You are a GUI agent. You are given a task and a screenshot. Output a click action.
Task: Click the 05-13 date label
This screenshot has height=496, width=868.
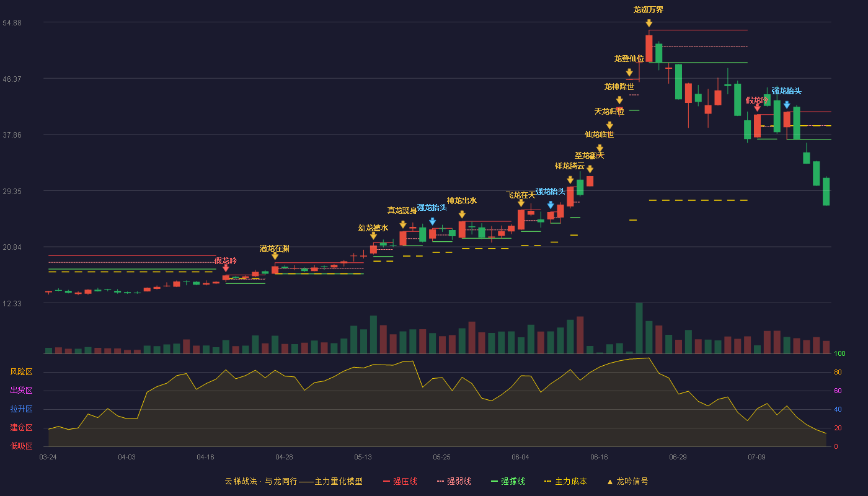pyautogui.click(x=363, y=457)
